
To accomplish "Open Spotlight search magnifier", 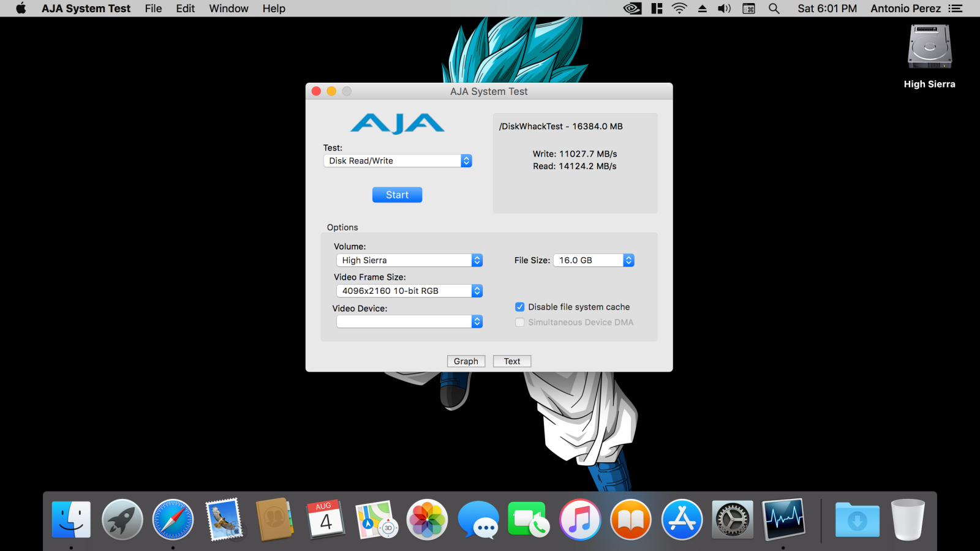I will click(774, 9).
